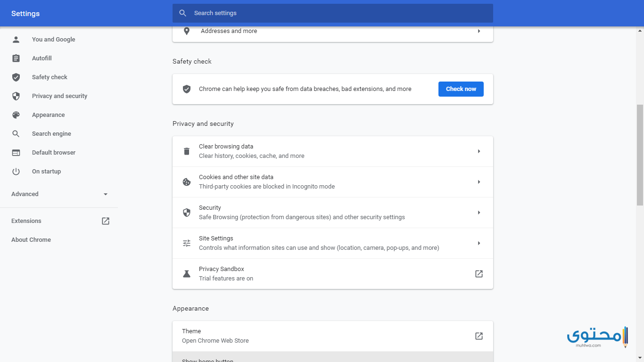Viewport: 644px width, 362px height.
Task: Click the Safety check shield icon in sidebar
Action: (x=16, y=77)
